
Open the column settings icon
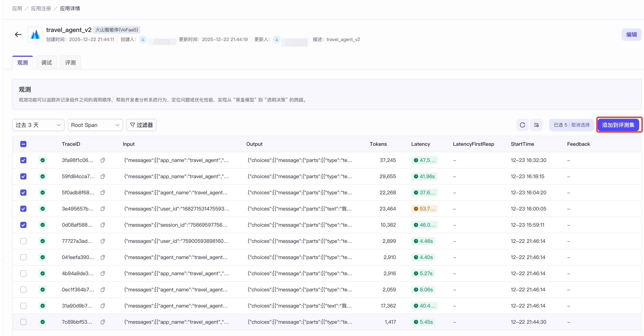(536, 125)
